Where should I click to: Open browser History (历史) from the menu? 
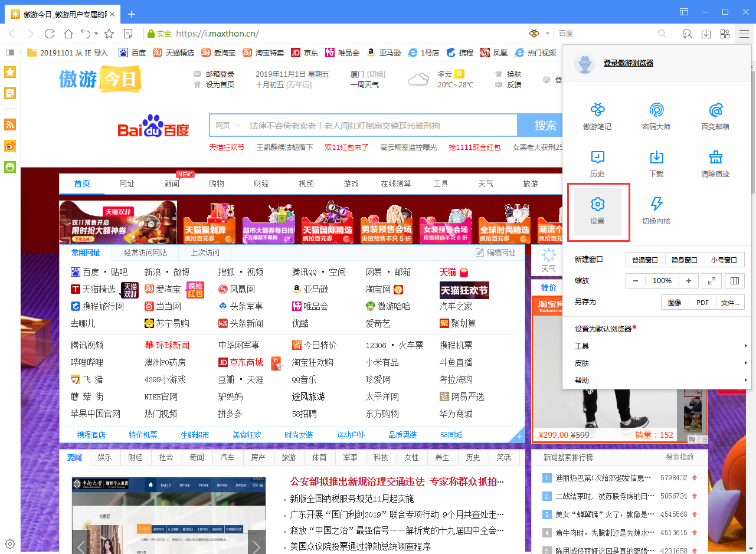[x=598, y=162]
